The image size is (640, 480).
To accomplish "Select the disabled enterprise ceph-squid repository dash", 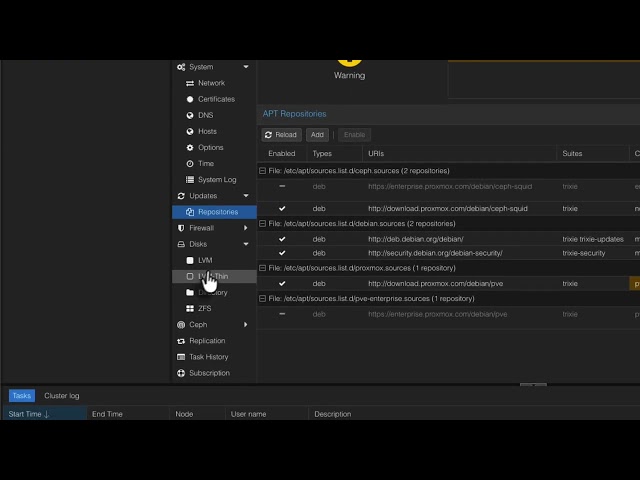I will coord(282,186).
